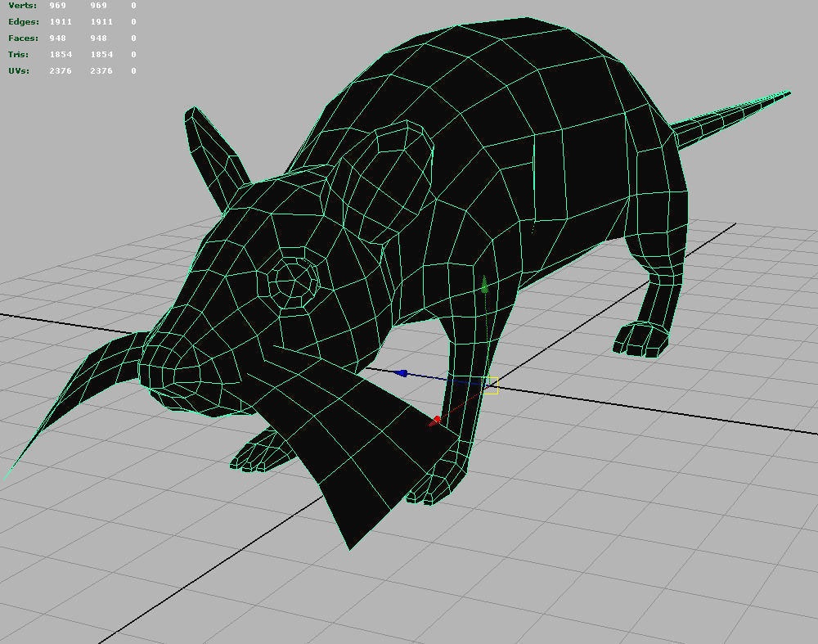Screen dimensions: 818x644
Task: Select the blue Z-axis move arrow
Action: point(401,373)
